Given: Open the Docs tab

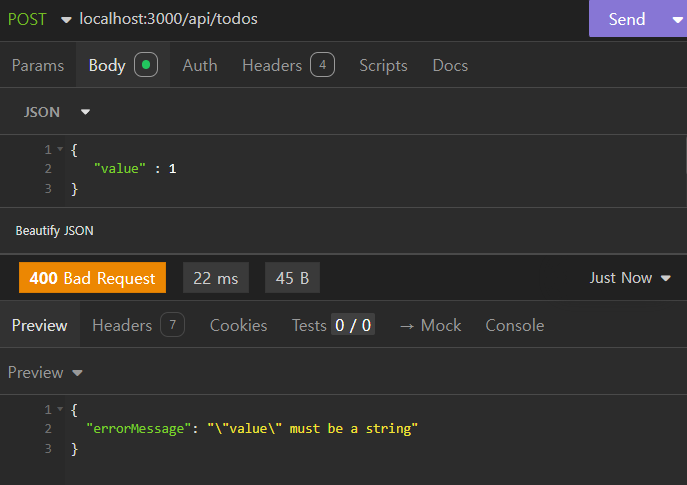Looking at the screenshot, I should pos(450,65).
